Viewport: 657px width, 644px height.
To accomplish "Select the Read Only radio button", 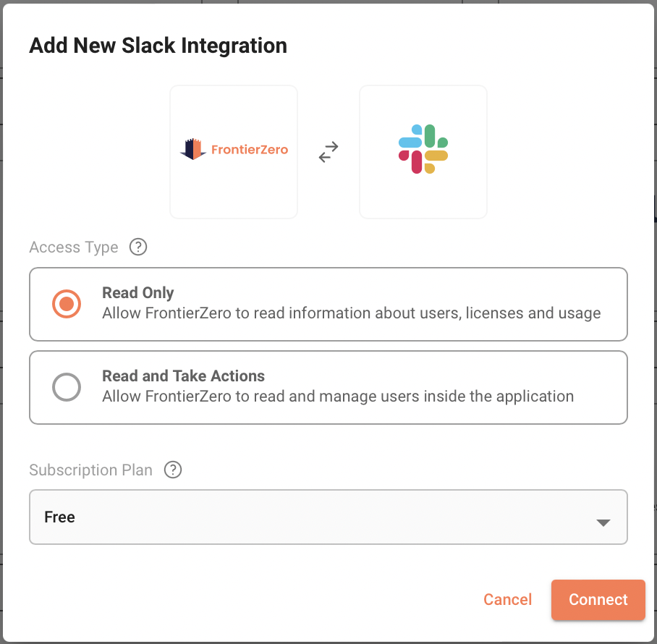I will point(67,304).
